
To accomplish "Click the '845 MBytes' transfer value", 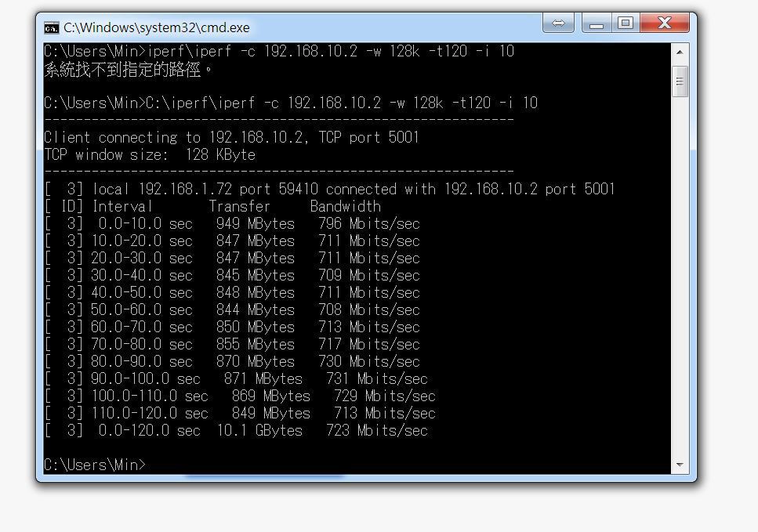I will 256,276.
